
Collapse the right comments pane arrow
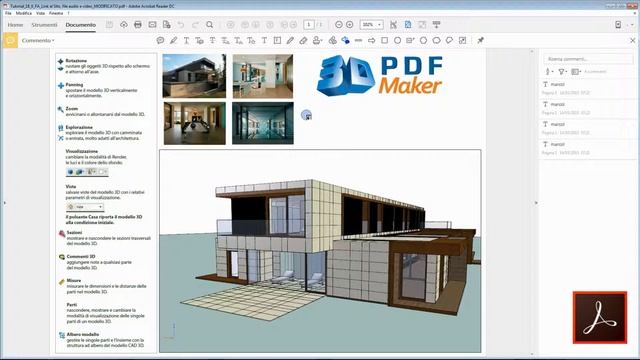(536, 202)
